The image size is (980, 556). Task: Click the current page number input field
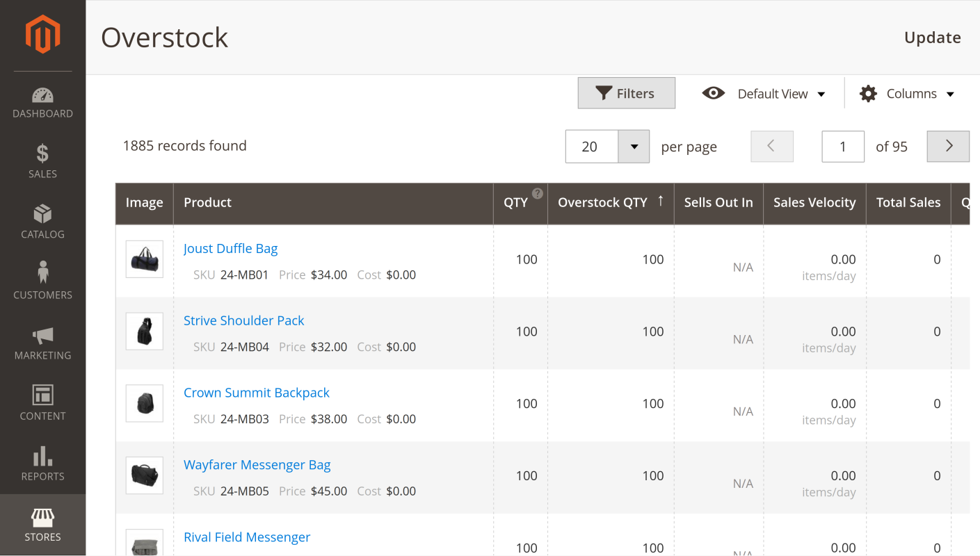[x=842, y=147]
